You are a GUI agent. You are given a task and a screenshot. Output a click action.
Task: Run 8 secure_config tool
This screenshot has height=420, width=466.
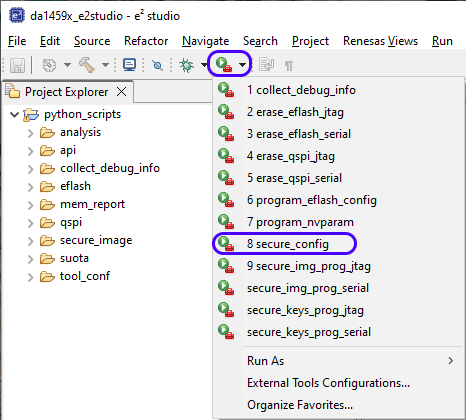tap(338, 244)
